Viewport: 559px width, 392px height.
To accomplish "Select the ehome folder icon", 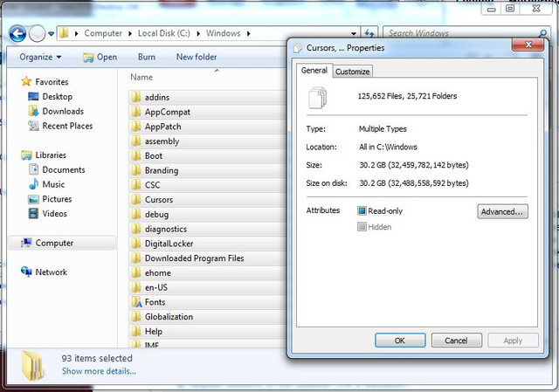I will (136, 272).
